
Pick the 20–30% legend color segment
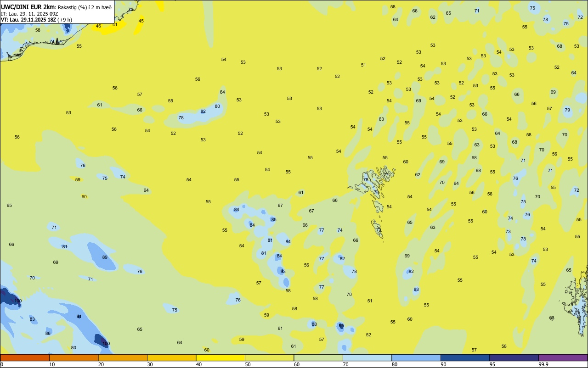tap(123, 357)
